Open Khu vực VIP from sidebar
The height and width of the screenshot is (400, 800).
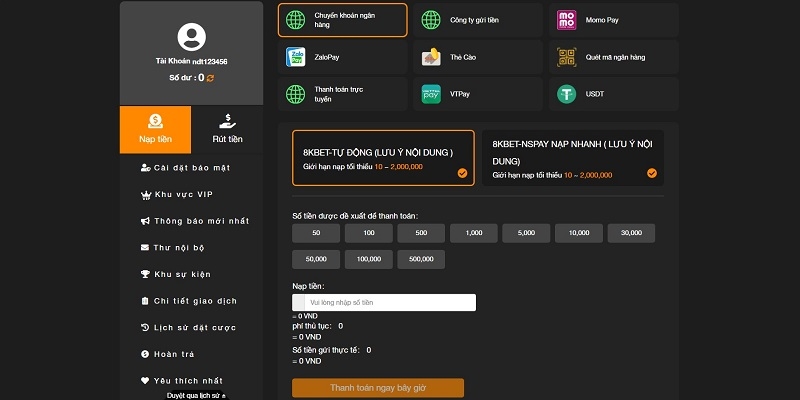click(x=183, y=194)
